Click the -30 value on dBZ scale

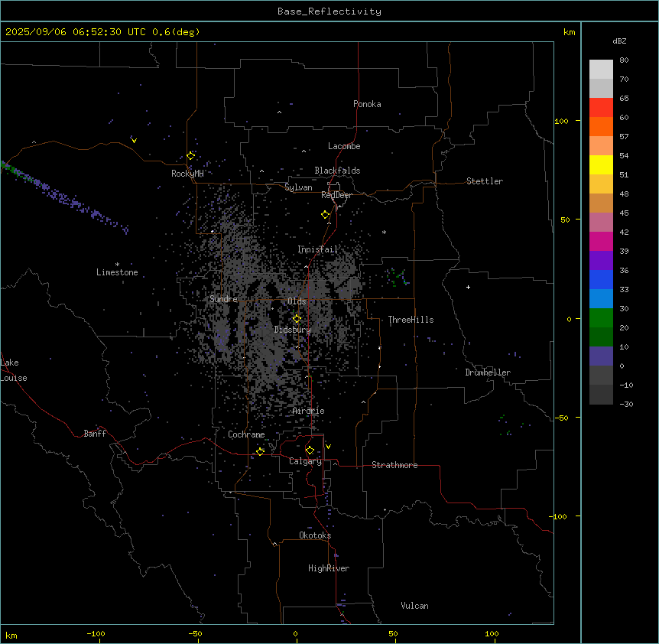pyautogui.click(x=626, y=404)
